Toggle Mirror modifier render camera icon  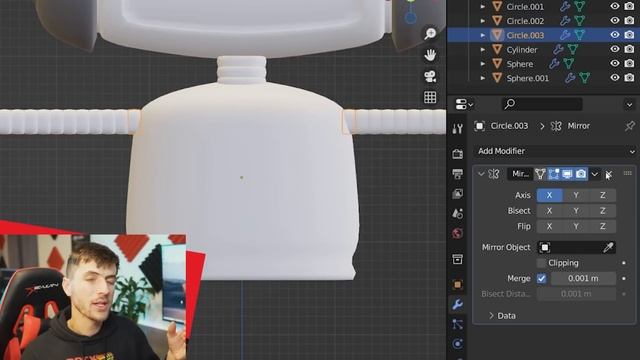pos(581,174)
